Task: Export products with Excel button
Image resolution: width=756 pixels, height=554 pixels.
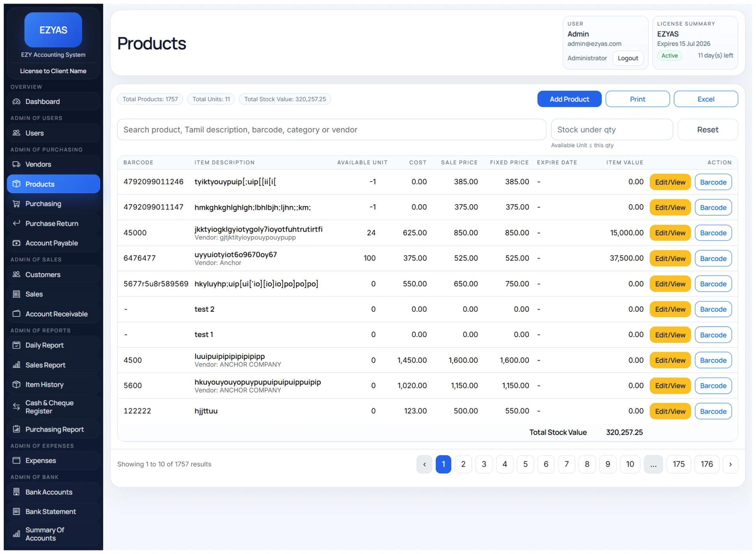Action: pyautogui.click(x=706, y=99)
